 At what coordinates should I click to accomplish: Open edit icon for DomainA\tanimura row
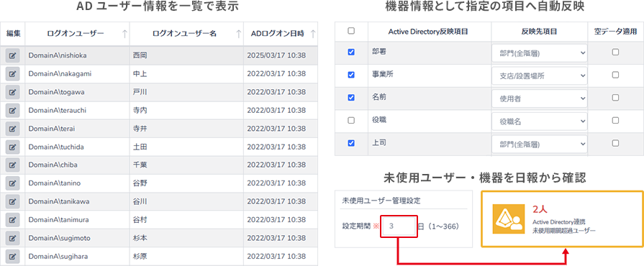pyautogui.click(x=12, y=220)
